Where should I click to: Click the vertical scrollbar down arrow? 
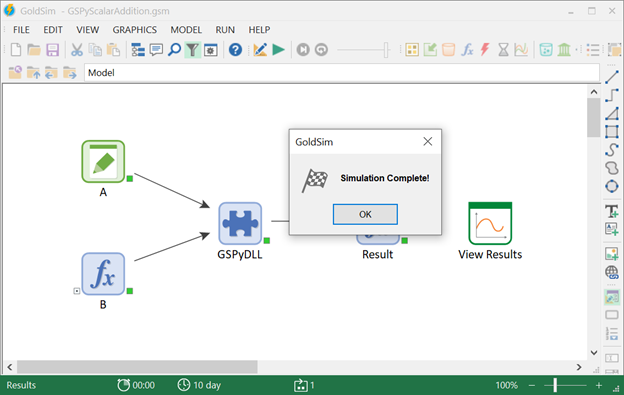point(594,352)
